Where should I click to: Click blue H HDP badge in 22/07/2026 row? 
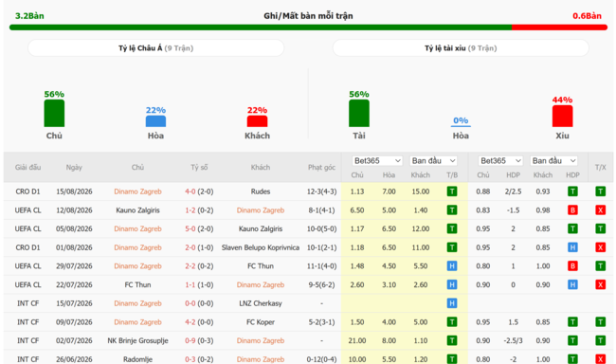(x=572, y=284)
